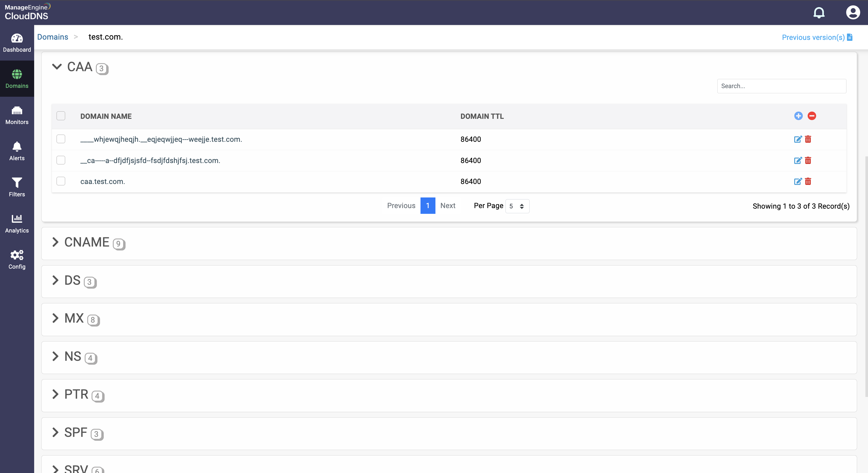
Task: Click the red remove records icon
Action: (812, 116)
